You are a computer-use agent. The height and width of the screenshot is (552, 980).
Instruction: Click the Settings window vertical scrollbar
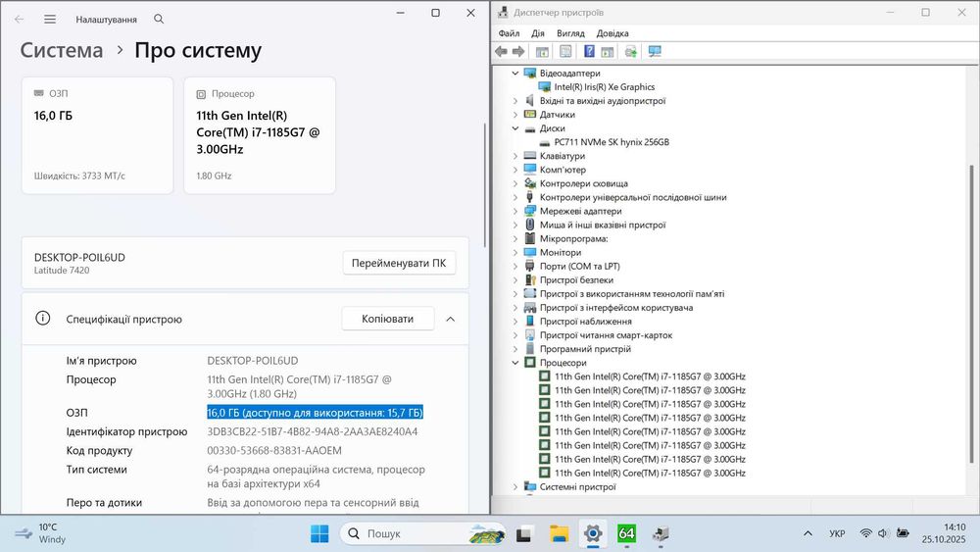486,184
